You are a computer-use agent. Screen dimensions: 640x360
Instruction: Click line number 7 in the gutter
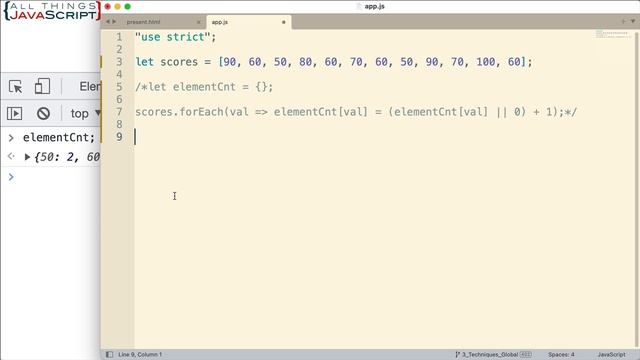point(119,112)
